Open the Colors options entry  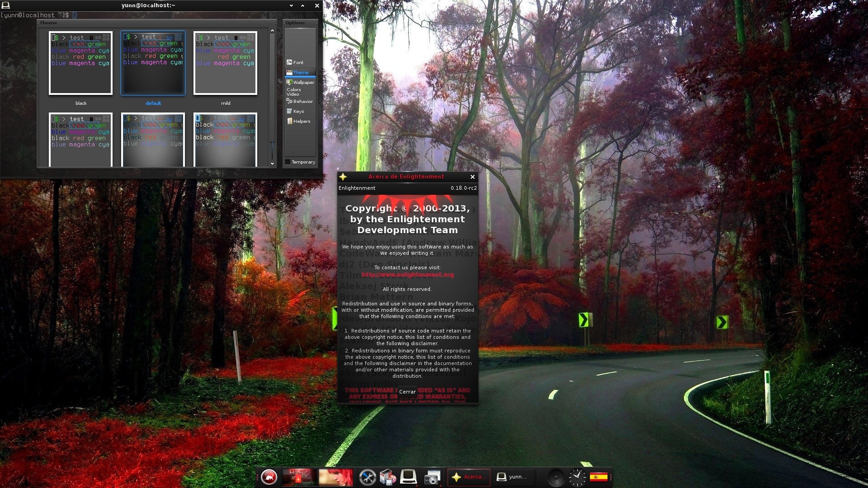(x=293, y=89)
